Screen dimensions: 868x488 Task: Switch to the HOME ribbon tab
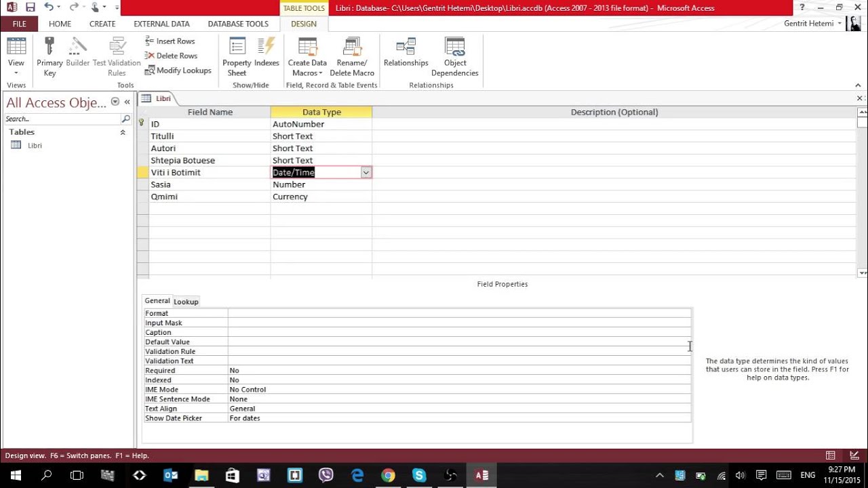tap(60, 24)
